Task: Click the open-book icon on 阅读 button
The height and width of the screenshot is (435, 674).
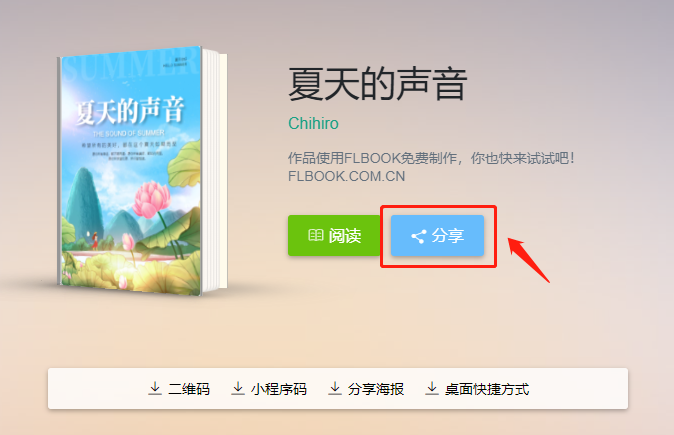Action: (316, 236)
